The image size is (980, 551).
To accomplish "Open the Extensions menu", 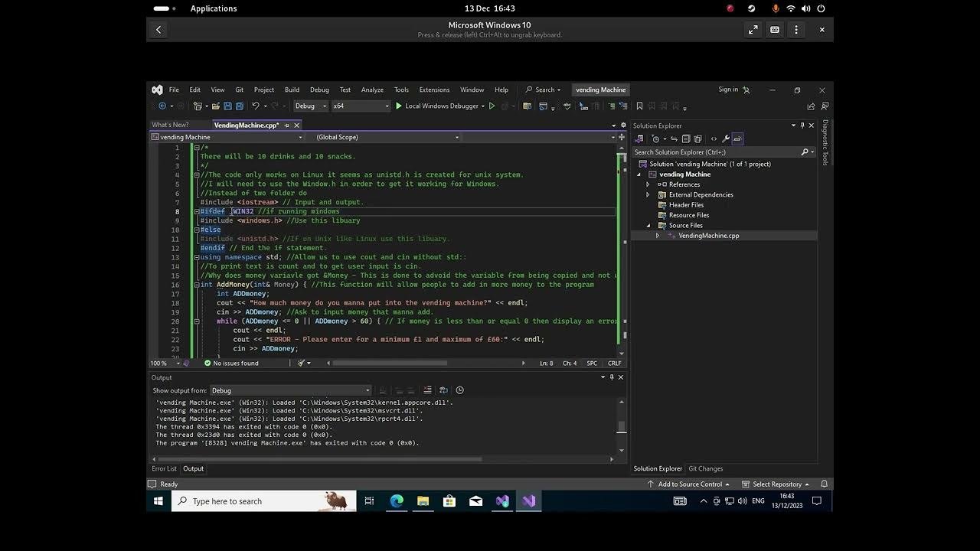I will [x=434, y=90].
